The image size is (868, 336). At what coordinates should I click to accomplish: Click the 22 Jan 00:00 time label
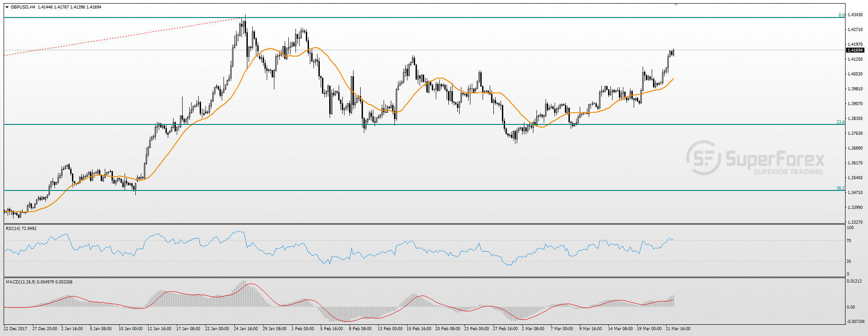[217, 329]
